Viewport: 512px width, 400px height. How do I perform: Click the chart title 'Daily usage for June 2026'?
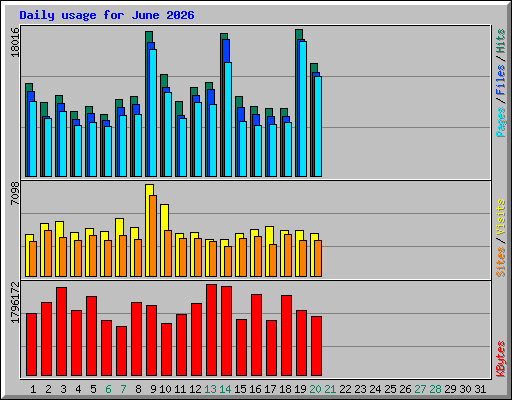107,15
